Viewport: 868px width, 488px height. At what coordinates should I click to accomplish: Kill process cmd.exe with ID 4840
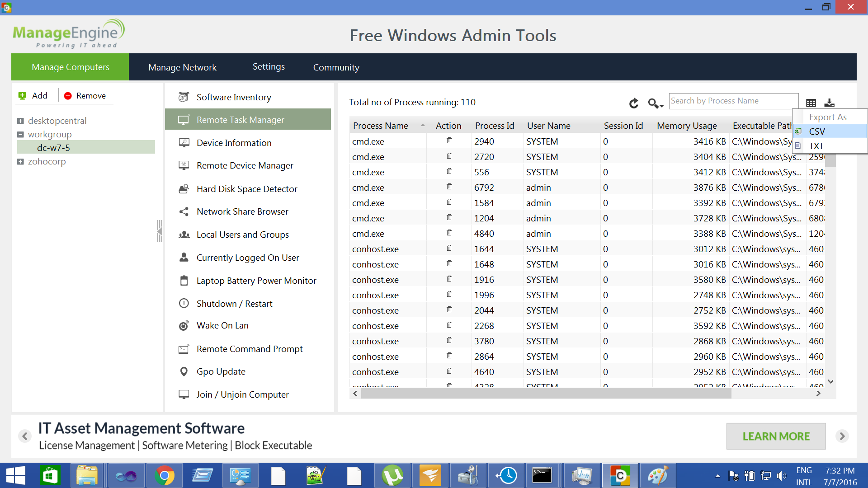tap(449, 233)
